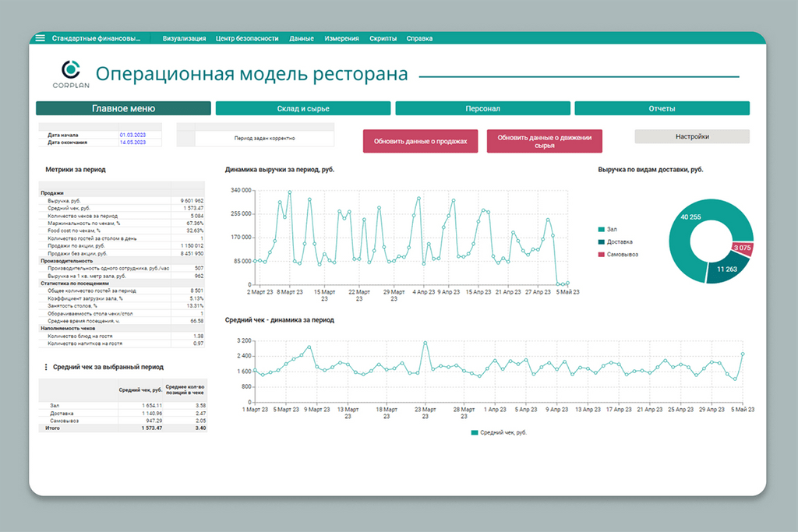Open the Справка menu

pyautogui.click(x=419, y=38)
